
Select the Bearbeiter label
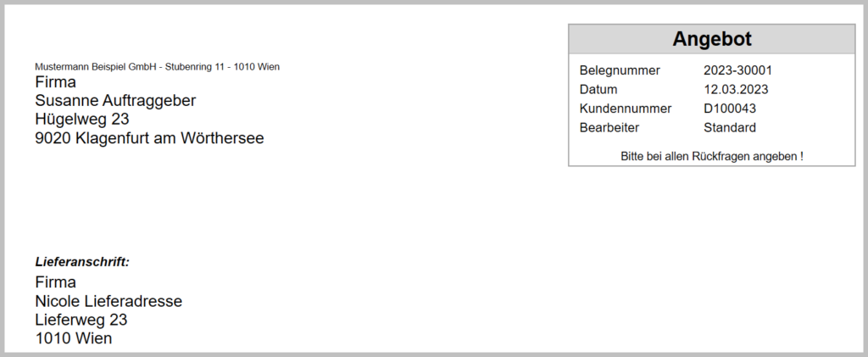(x=609, y=127)
